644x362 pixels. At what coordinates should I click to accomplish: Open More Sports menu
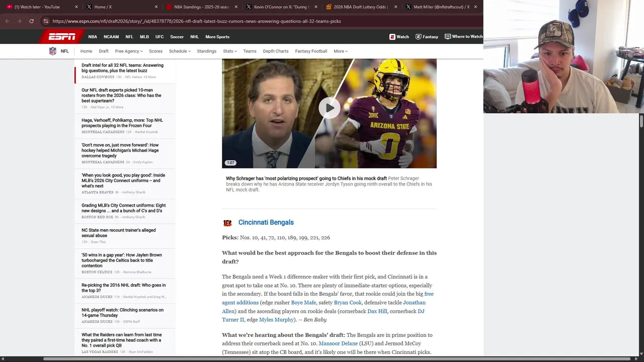(x=217, y=37)
